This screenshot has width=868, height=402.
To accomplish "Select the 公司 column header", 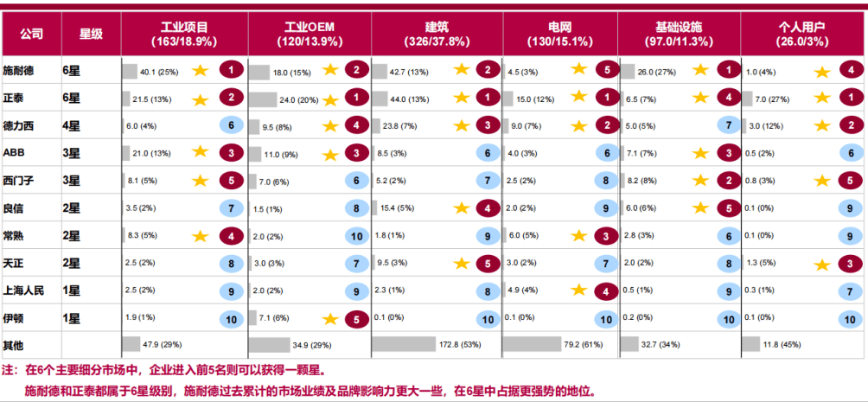I will pos(31,34).
